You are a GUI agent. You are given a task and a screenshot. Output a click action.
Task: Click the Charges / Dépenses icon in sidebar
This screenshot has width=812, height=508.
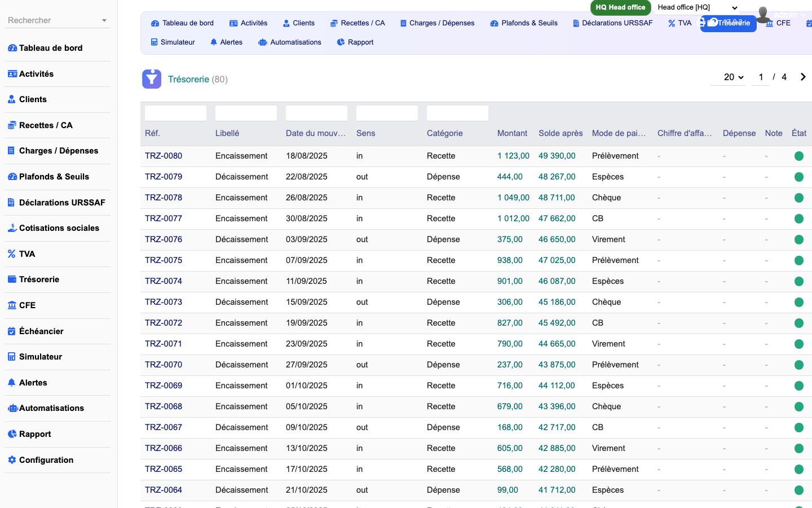coord(12,151)
